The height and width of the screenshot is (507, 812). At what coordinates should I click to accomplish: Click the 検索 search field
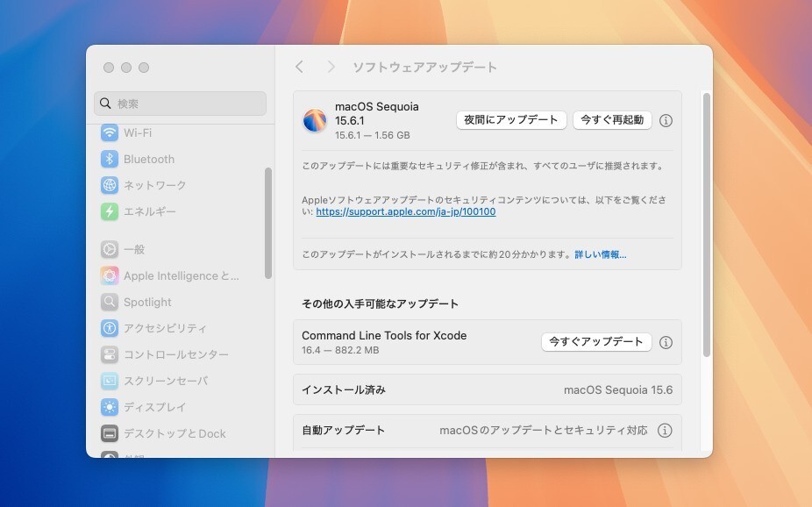click(181, 104)
